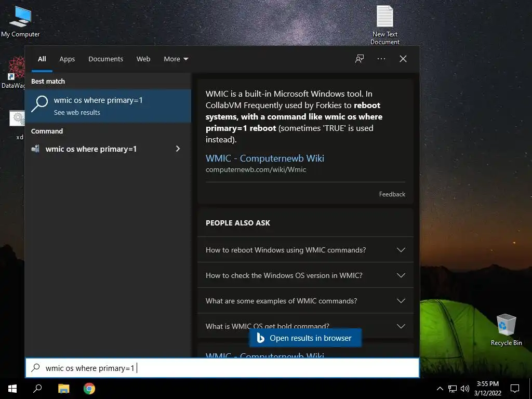Click the PEOPLE ALSO ASK heading

point(238,223)
